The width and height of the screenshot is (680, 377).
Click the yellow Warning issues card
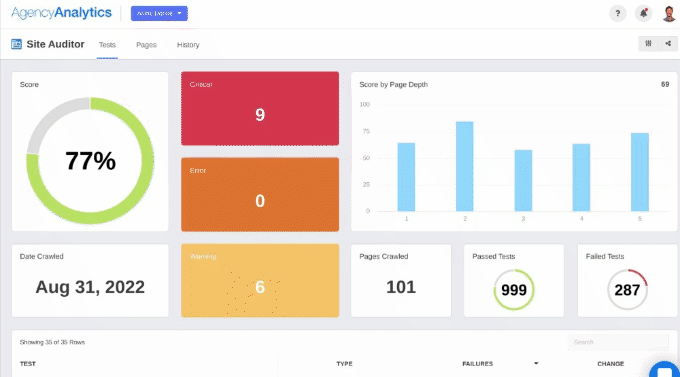pos(260,280)
